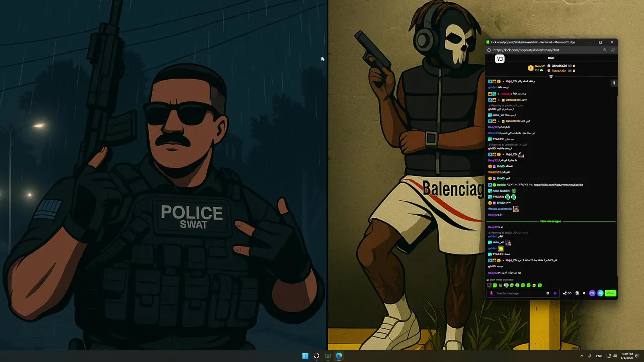The width and height of the screenshot is (644, 362).
Task: Click the Edge address bar URL
Action: 526,50
